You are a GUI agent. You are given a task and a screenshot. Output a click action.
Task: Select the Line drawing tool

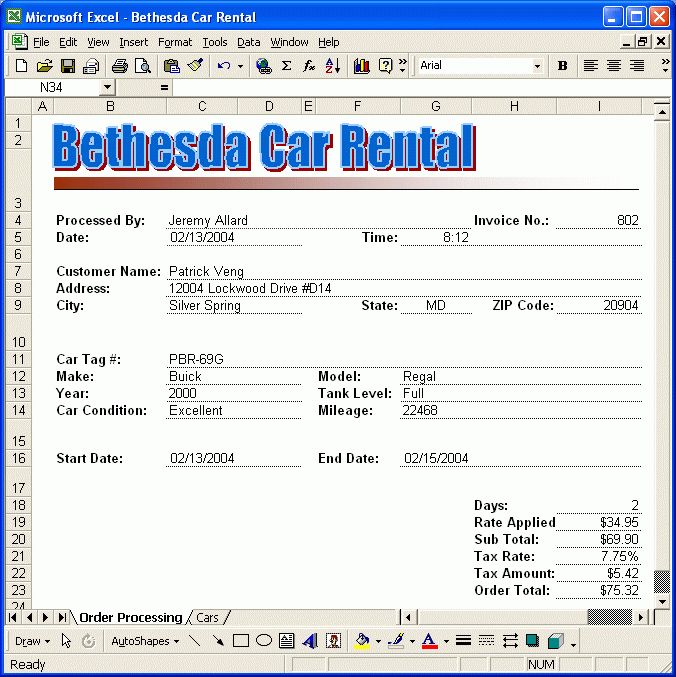tap(195, 641)
